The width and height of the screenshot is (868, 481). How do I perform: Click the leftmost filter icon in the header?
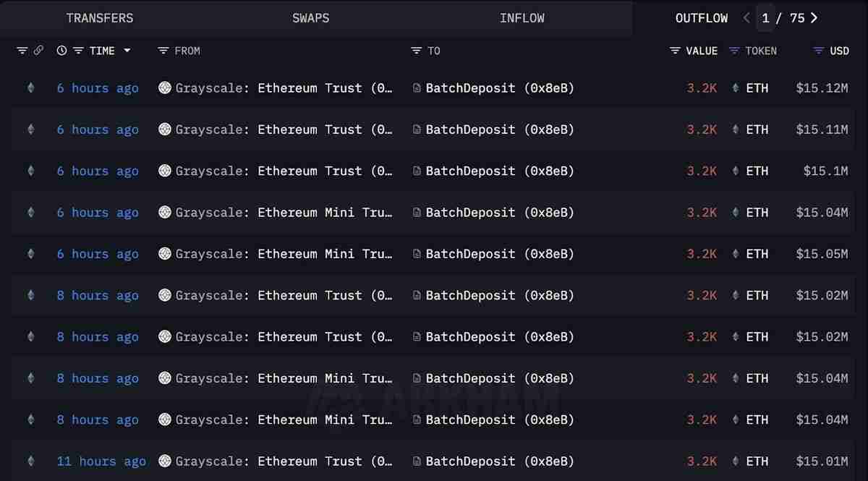[x=21, y=51]
